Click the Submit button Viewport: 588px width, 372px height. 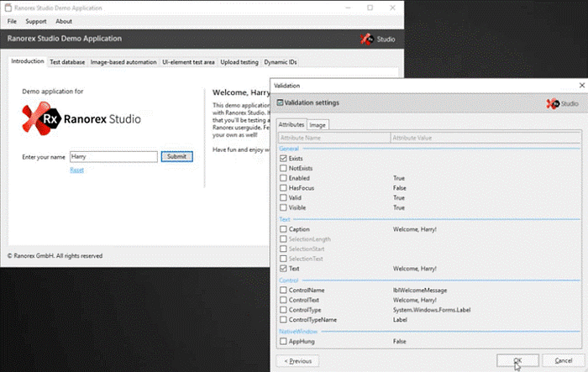coord(177,156)
